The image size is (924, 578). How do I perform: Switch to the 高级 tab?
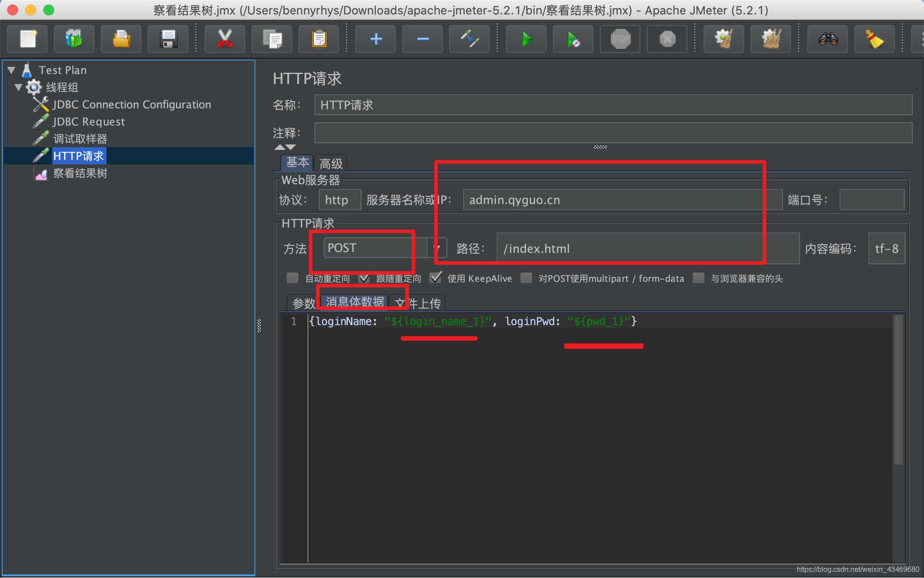pos(331,163)
